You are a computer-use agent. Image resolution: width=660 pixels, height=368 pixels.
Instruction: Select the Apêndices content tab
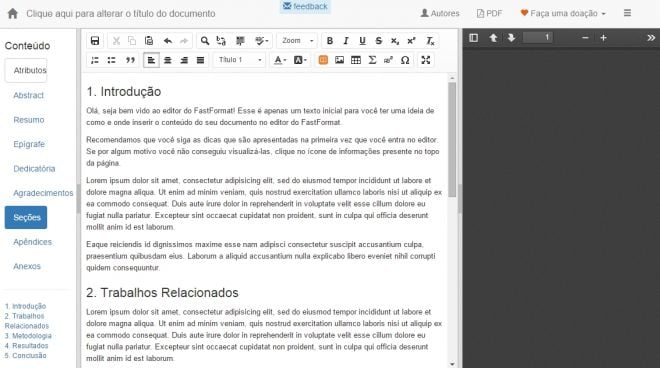[x=32, y=242]
